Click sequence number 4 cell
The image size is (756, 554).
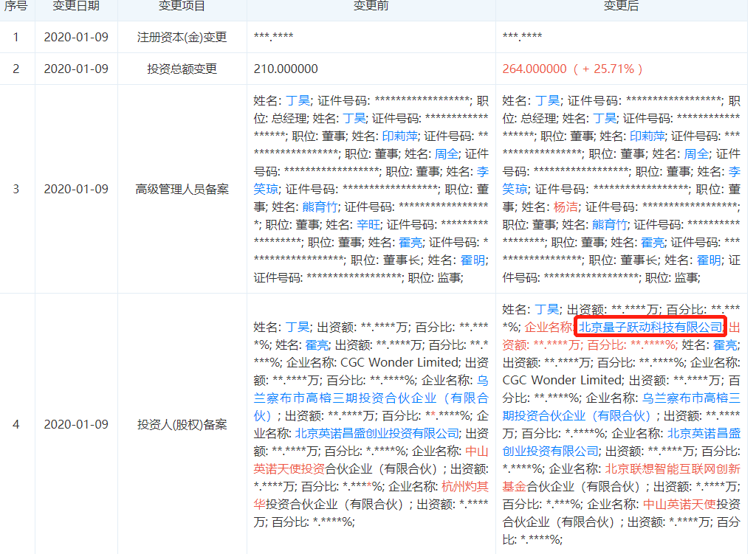tap(16, 424)
